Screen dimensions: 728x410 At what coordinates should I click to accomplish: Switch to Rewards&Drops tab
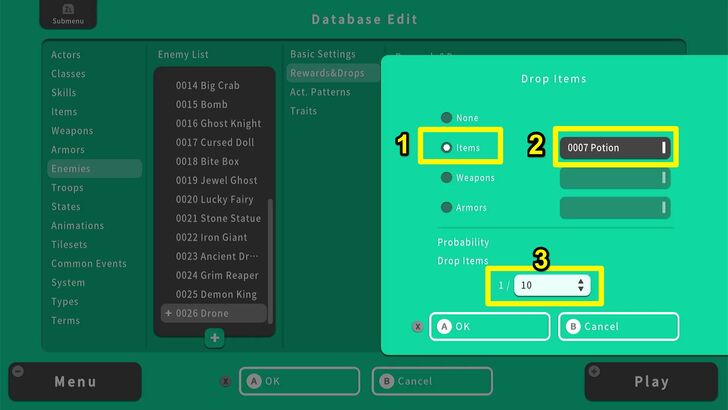(x=333, y=73)
